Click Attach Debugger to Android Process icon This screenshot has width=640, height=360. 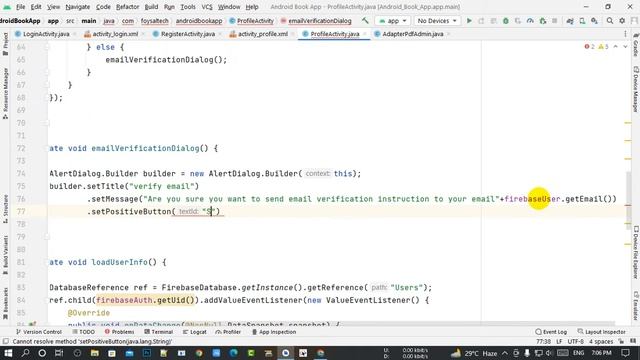point(542,20)
